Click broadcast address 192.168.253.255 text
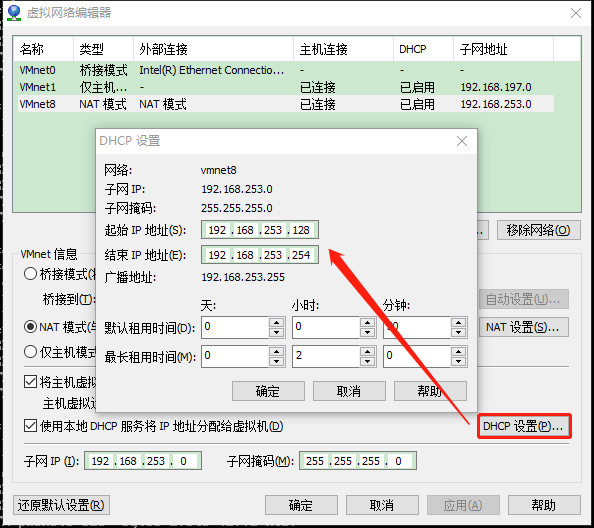 tap(243, 277)
